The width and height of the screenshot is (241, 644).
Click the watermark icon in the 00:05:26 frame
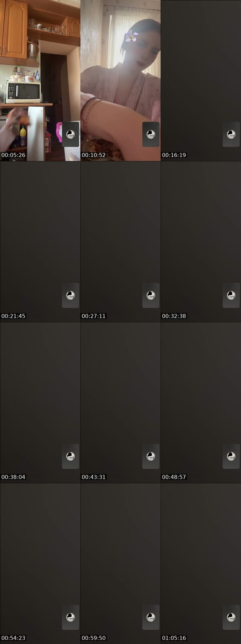pos(70,134)
